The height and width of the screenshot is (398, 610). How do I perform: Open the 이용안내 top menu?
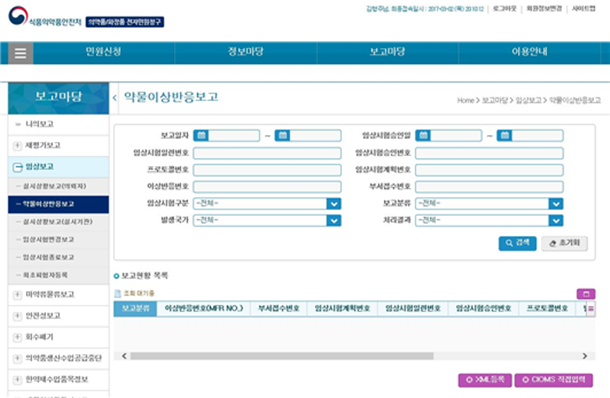(529, 52)
